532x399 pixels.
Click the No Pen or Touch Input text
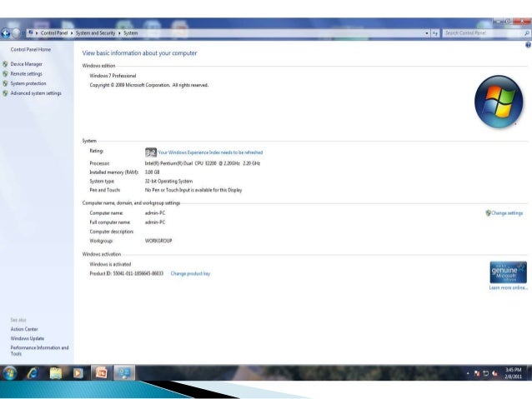(x=193, y=190)
